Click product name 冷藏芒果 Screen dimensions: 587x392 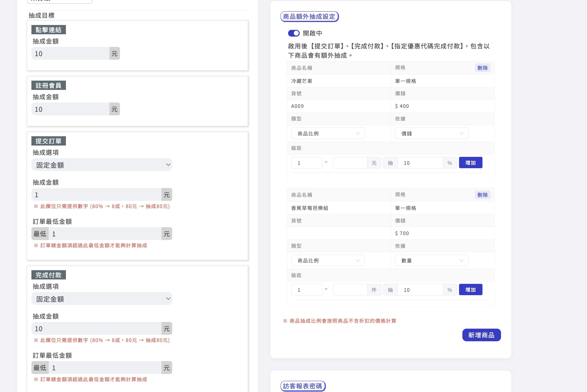[x=301, y=81]
